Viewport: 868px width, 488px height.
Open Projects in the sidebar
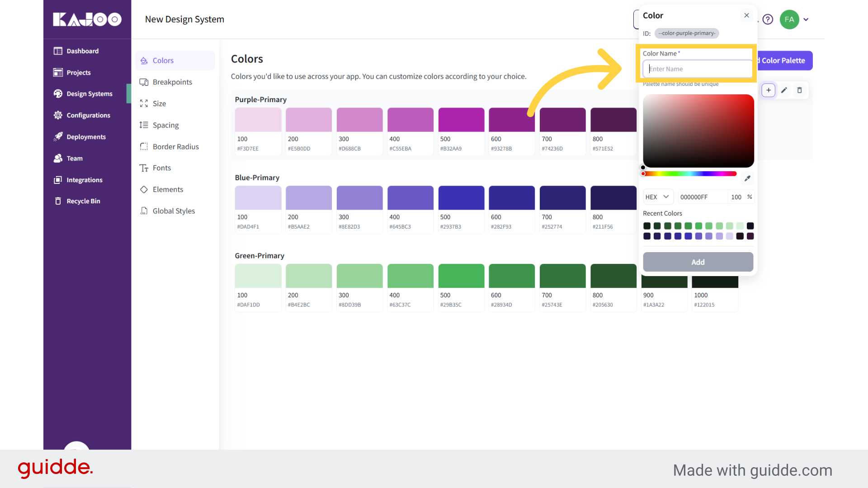[72, 72]
